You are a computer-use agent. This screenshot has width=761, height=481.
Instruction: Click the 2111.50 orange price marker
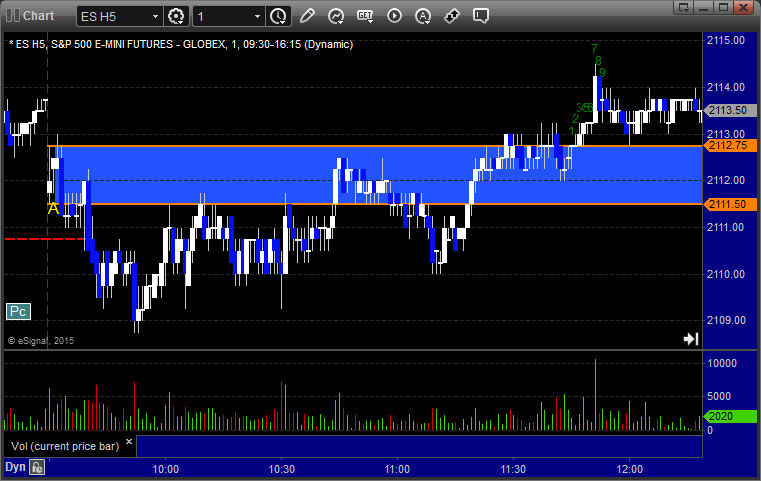(x=730, y=204)
